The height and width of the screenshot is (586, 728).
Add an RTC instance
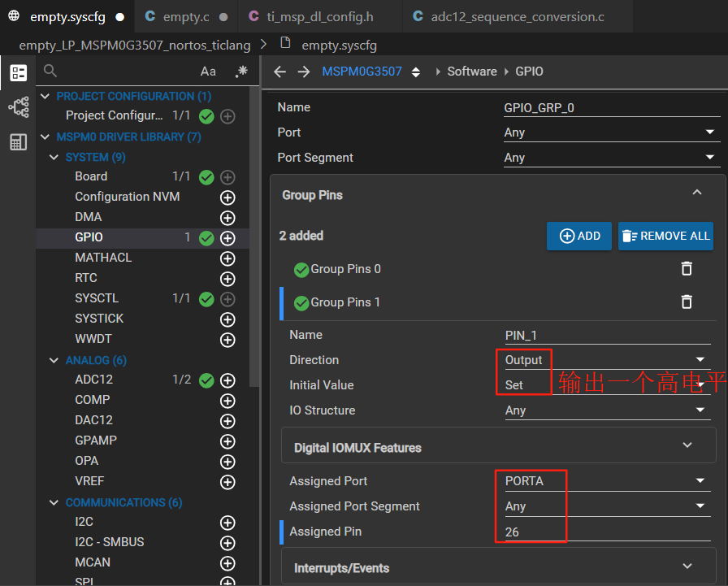pyautogui.click(x=227, y=279)
